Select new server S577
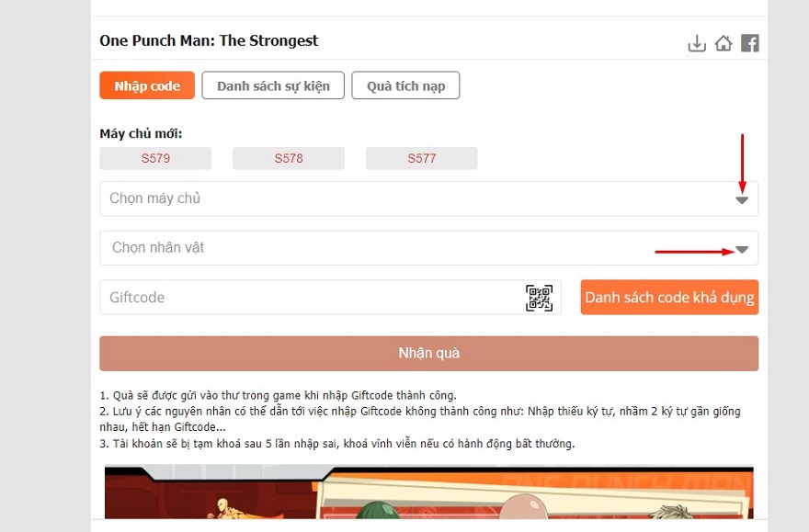 (422, 158)
